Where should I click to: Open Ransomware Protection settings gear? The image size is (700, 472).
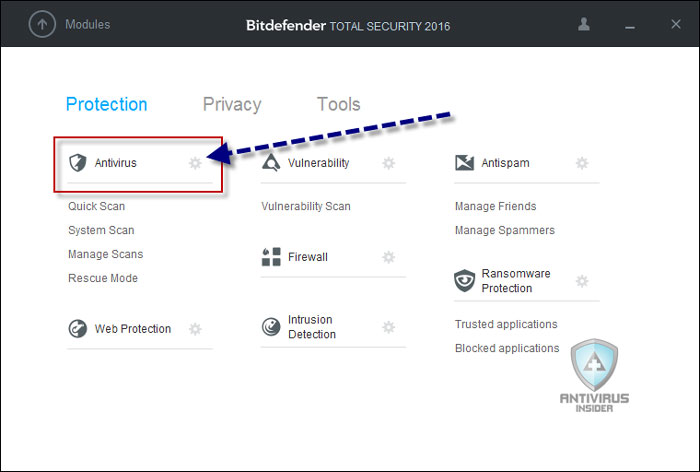coord(582,281)
